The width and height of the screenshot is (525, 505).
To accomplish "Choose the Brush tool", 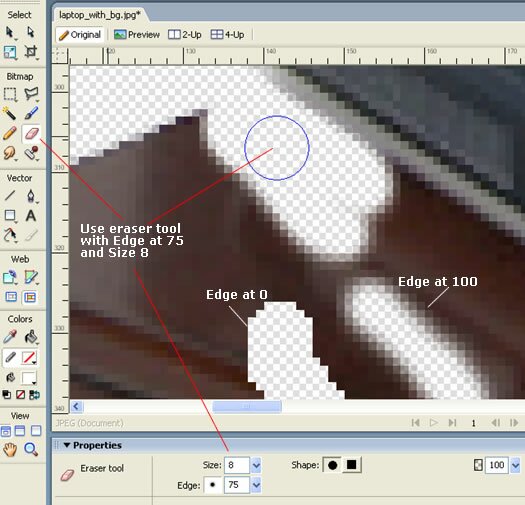I will (x=31, y=113).
